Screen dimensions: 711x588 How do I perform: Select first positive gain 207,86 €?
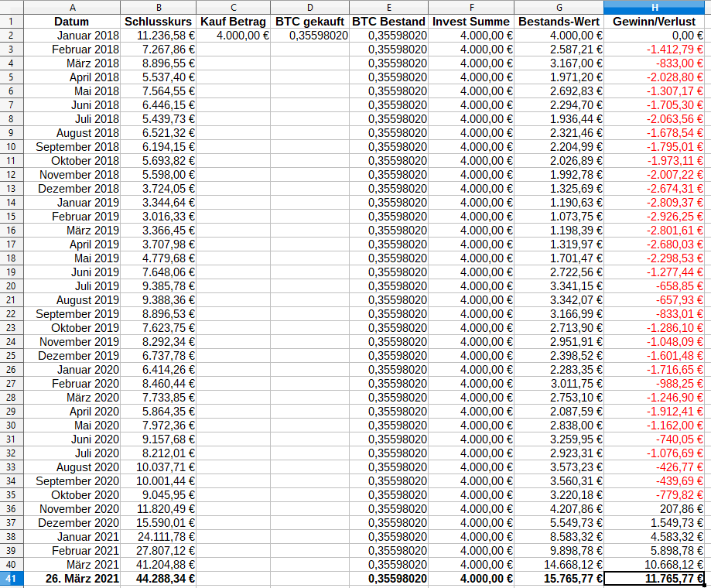[x=655, y=508]
